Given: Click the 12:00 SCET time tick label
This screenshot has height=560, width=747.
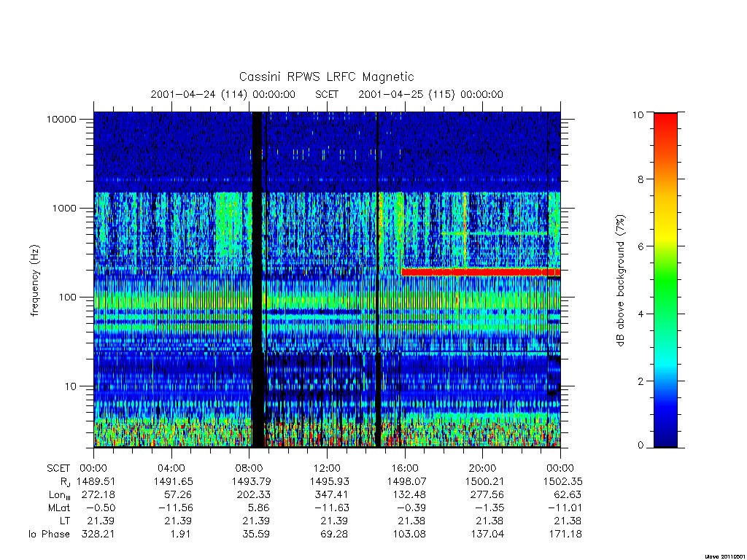Looking at the screenshot, I should [328, 468].
